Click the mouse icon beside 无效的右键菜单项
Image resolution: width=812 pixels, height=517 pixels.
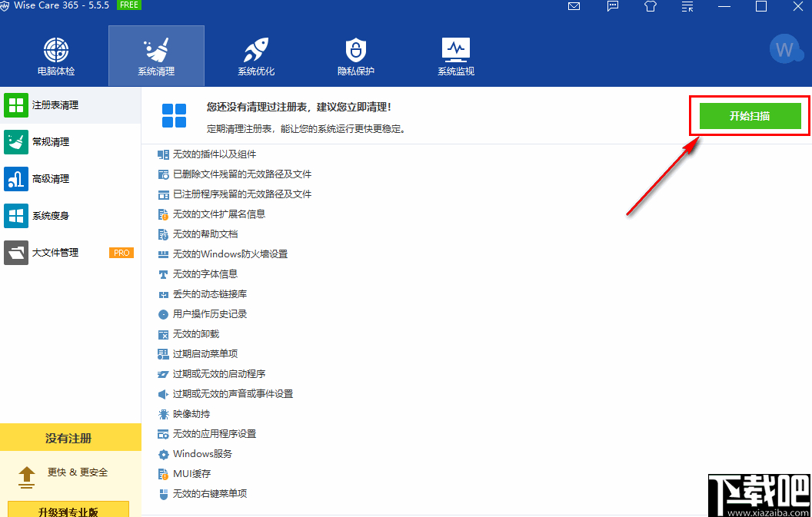[x=163, y=494]
